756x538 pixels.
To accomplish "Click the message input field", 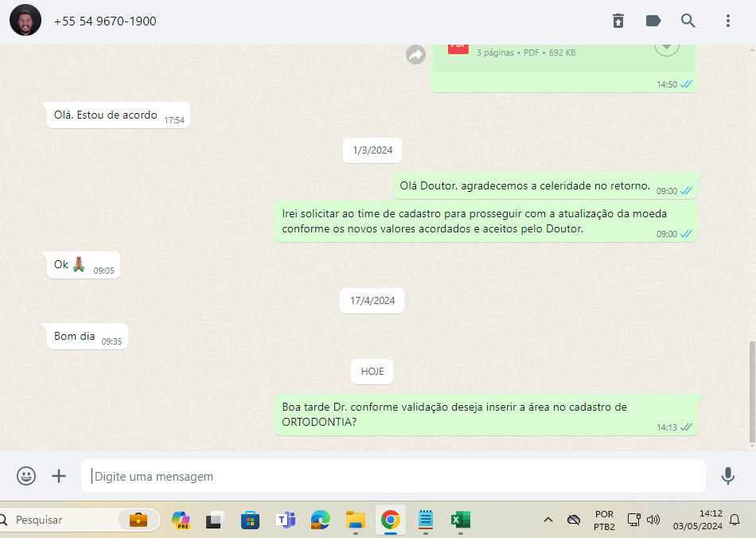I will pyautogui.click(x=393, y=476).
